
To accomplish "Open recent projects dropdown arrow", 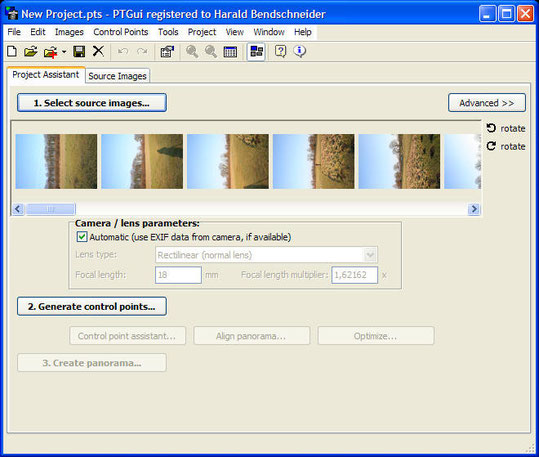I will (64, 52).
